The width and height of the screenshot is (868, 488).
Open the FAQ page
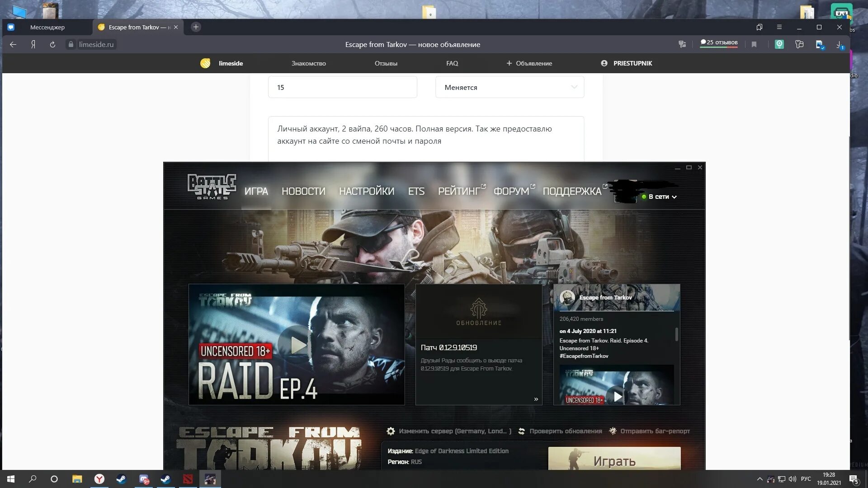pos(452,63)
